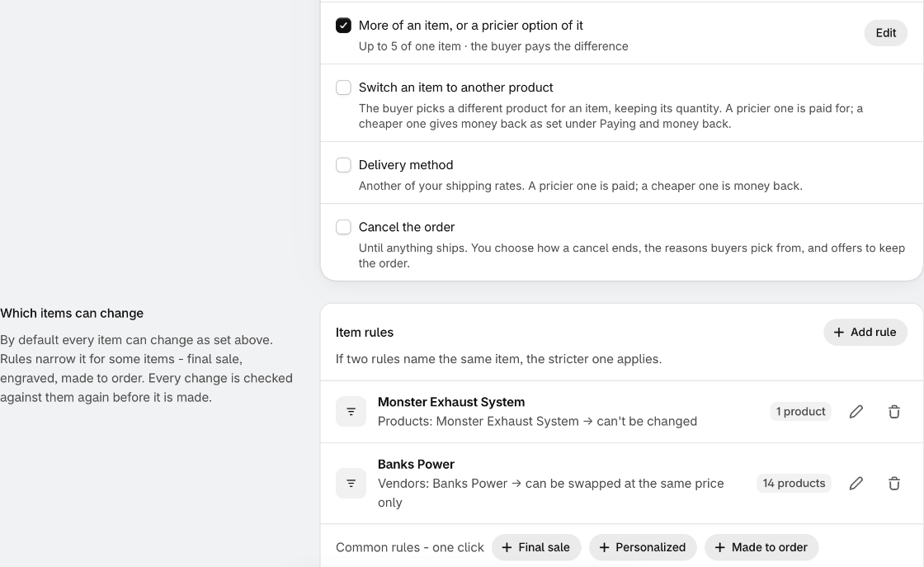
Task: Click the filter icon beside Monster Exhaust System
Action: pos(351,411)
